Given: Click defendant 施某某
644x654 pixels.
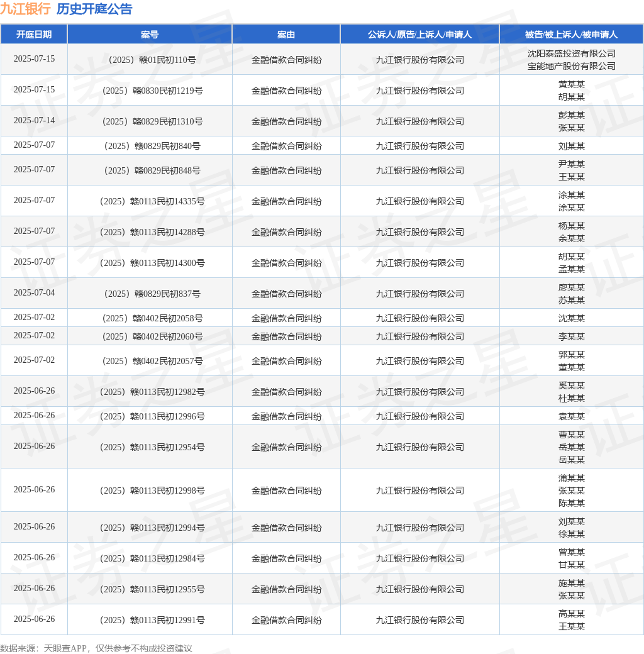Looking at the screenshot, I should pos(572,584).
